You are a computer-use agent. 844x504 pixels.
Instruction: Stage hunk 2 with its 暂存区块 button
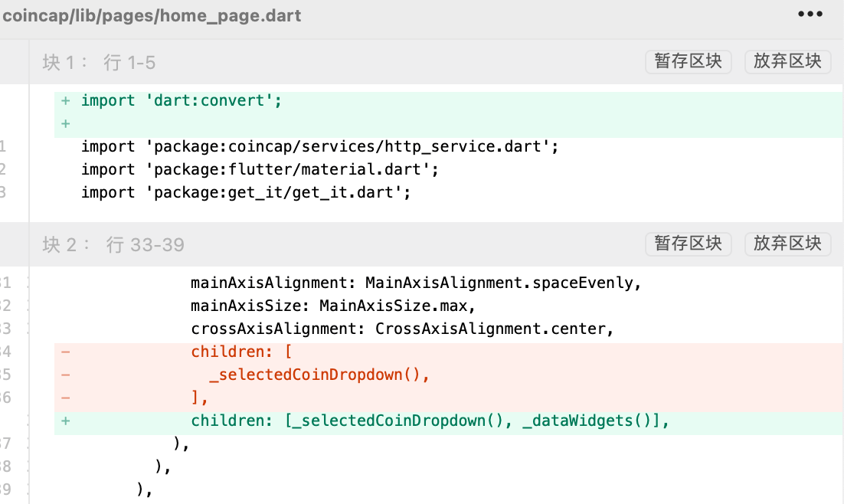point(688,244)
